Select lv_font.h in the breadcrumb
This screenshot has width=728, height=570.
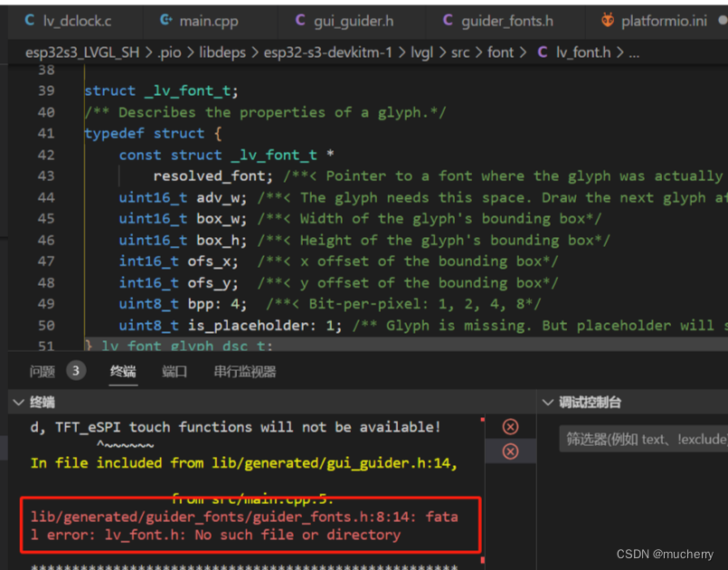point(583,52)
